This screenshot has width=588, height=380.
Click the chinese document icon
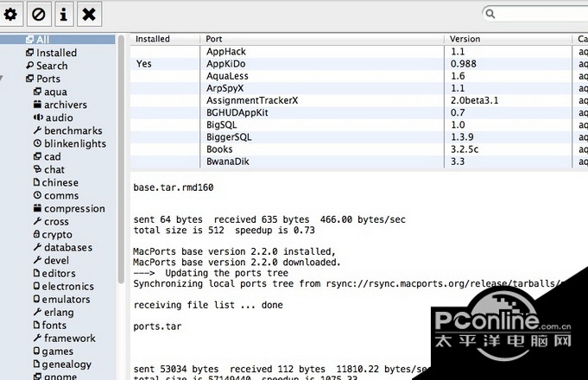(36, 182)
